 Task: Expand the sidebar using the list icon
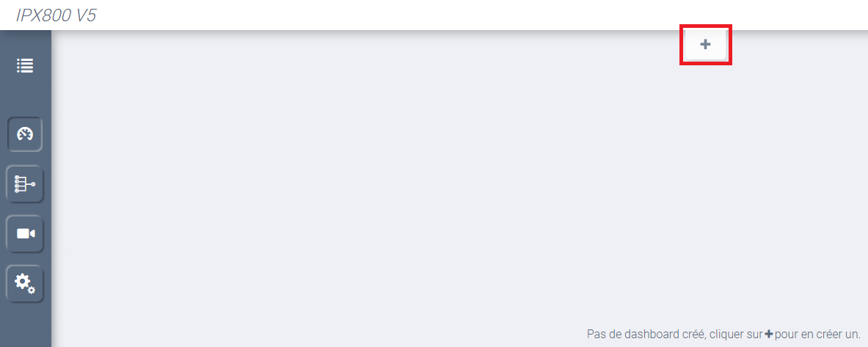click(x=25, y=66)
